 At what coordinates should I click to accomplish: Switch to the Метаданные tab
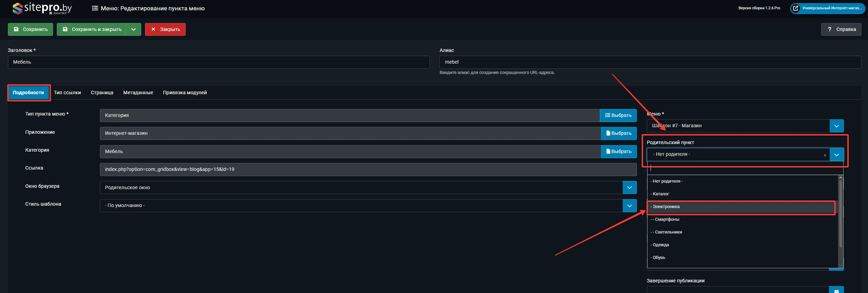click(138, 93)
